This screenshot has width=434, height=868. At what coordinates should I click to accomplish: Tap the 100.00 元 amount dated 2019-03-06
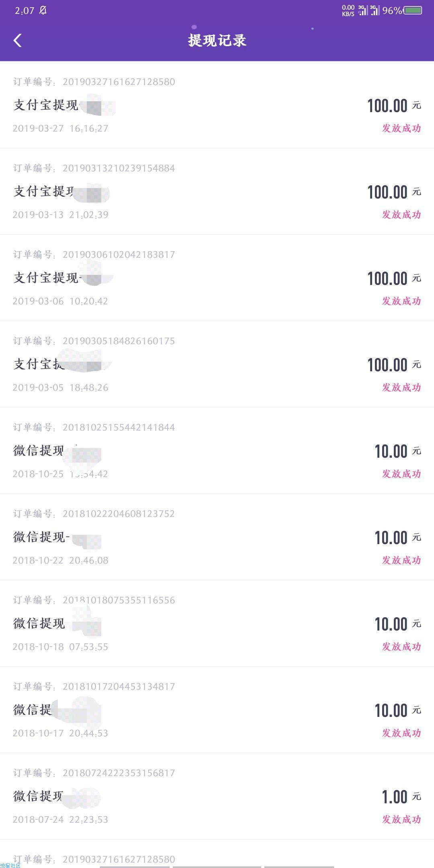pos(394,278)
